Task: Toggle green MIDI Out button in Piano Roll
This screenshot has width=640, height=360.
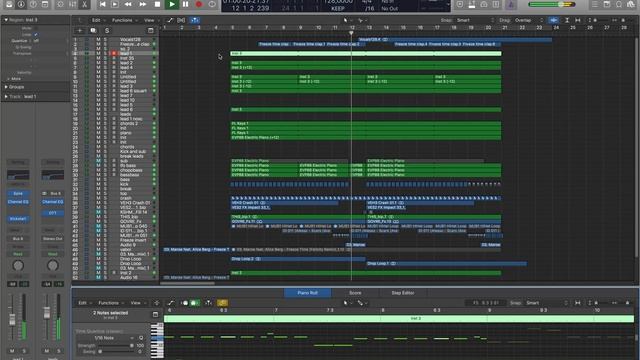Action: pos(194,303)
